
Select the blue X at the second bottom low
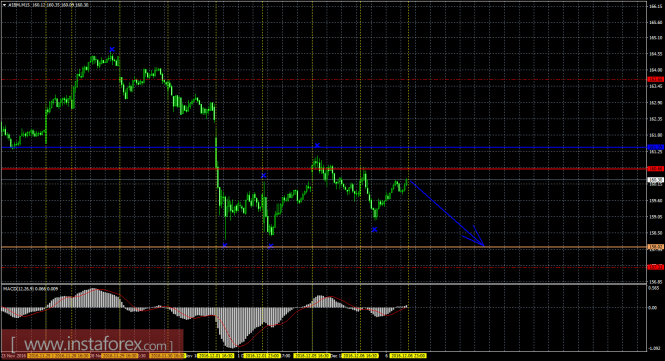click(x=271, y=246)
